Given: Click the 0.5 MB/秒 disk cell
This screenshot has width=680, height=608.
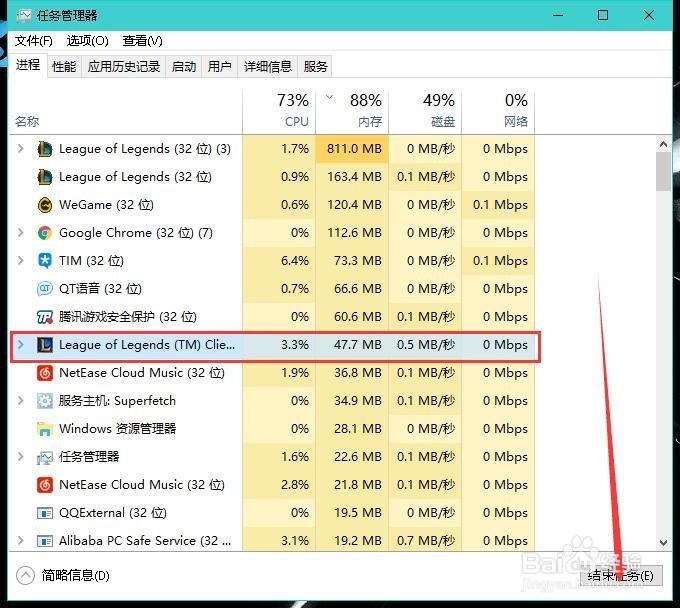Looking at the screenshot, I should pyautogui.click(x=425, y=345).
